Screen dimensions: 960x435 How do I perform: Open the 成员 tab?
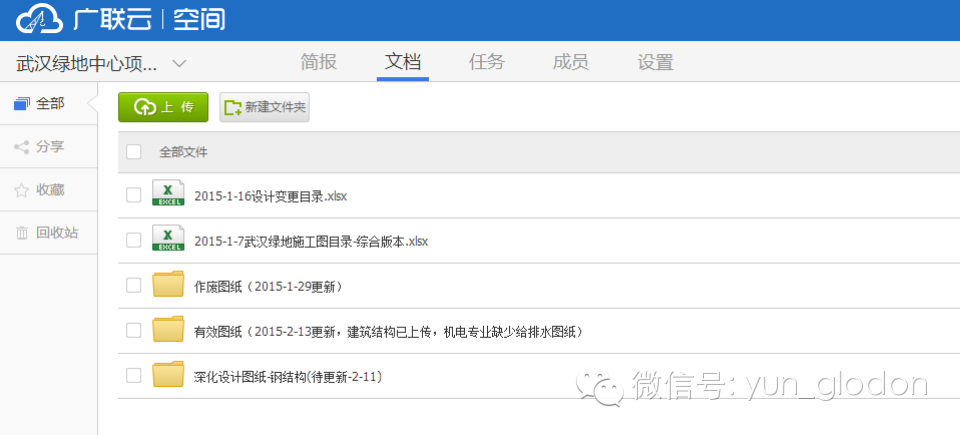tap(570, 62)
